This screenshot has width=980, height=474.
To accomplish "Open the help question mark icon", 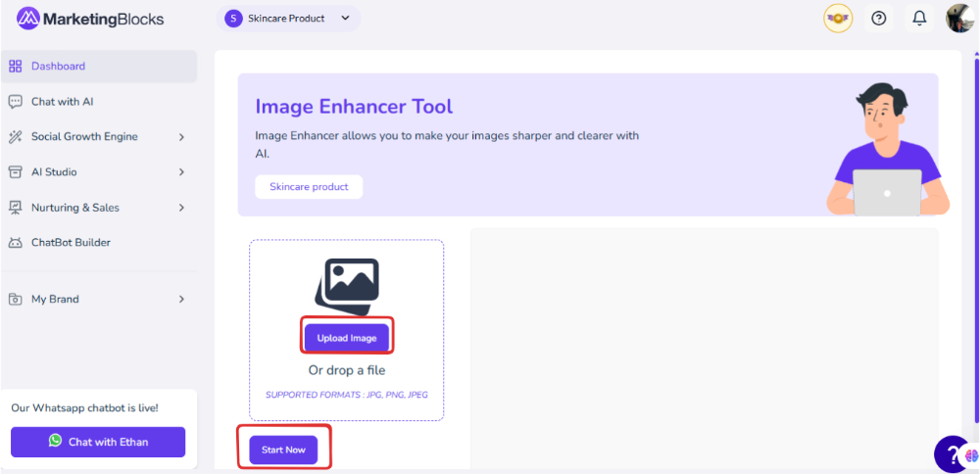I will pyautogui.click(x=879, y=18).
